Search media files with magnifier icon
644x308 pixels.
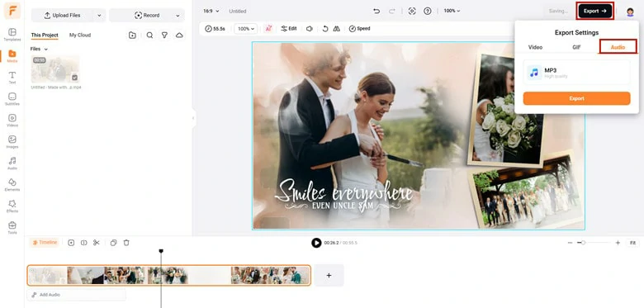[x=149, y=36]
